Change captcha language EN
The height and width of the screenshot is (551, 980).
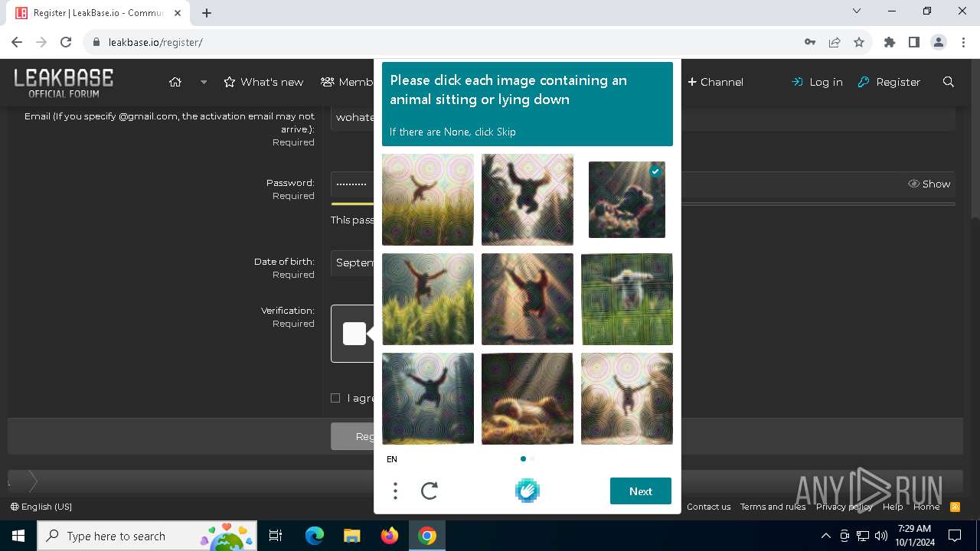pyautogui.click(x=392, y=459)
